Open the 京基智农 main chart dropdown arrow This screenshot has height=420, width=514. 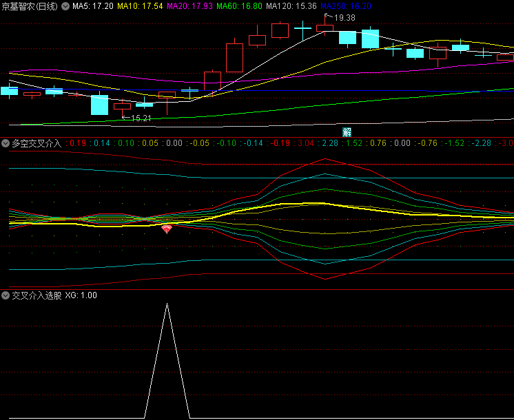[65, 6]
